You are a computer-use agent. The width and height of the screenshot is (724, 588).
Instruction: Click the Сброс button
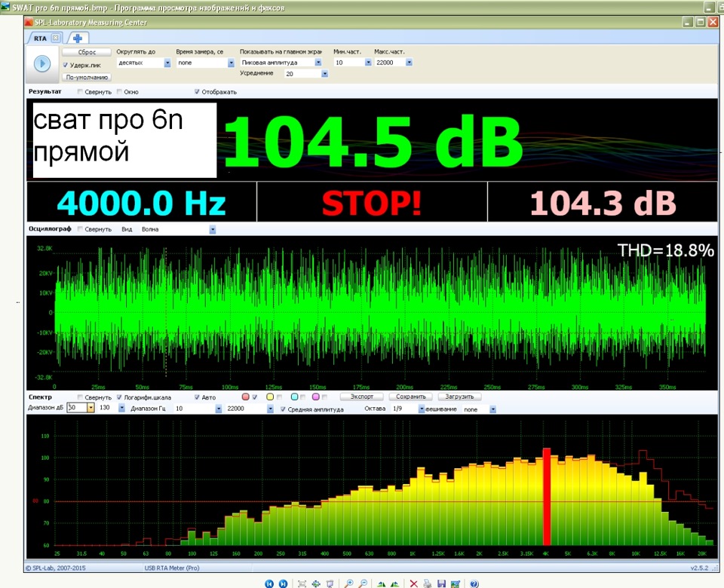(87, 52)
